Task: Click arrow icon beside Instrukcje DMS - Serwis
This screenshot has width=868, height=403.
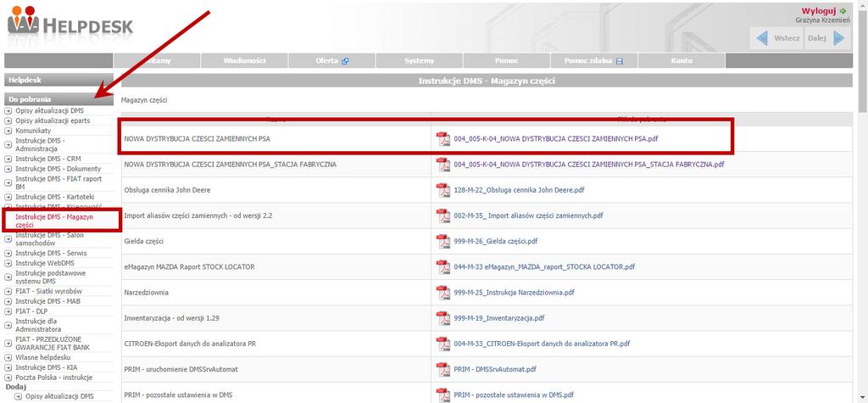Action: tap(8, 253)
